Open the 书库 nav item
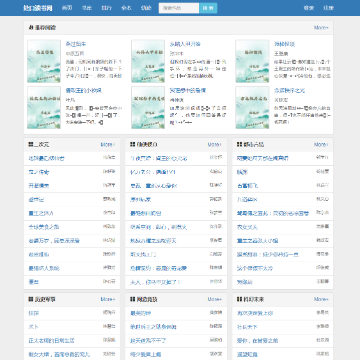360x360 pixels. point(87,8)
